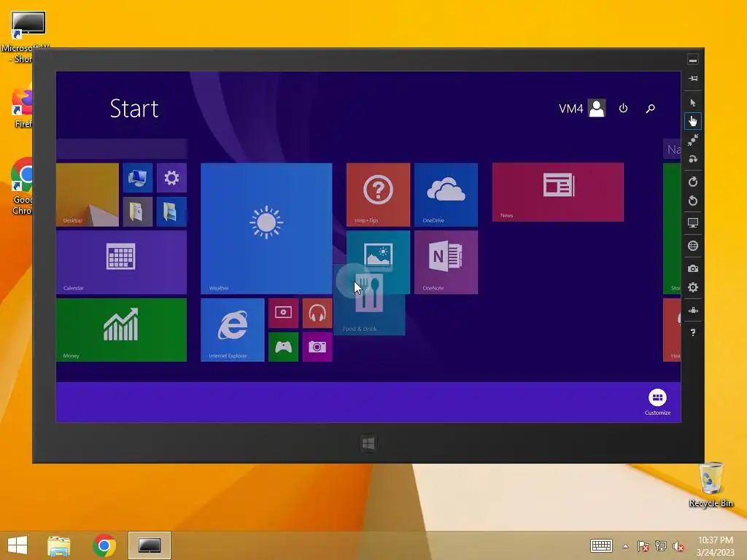Open Google Chrome from taskbar

coord(104,545)
